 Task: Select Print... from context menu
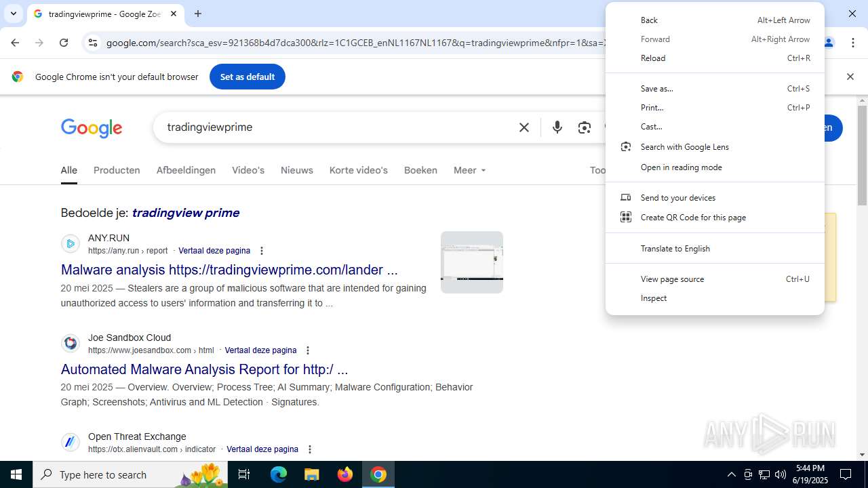[715, 108]
